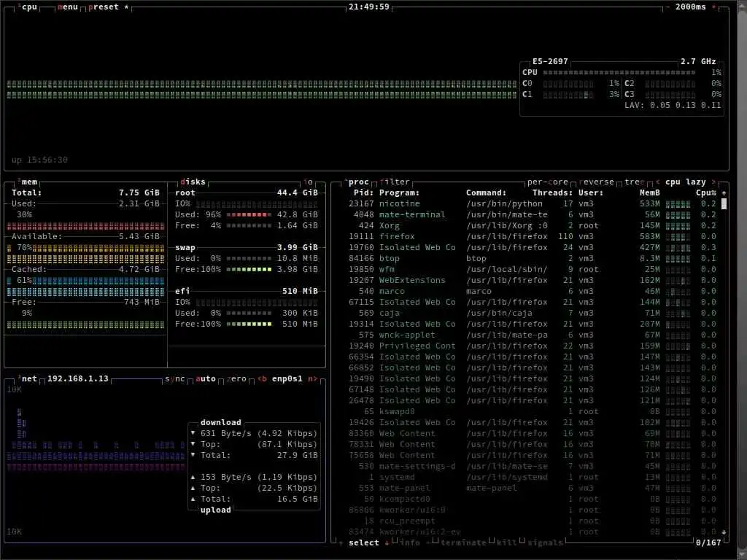Reverse the process sort order
Screen dimensions: 747x560
click(596, 182)
